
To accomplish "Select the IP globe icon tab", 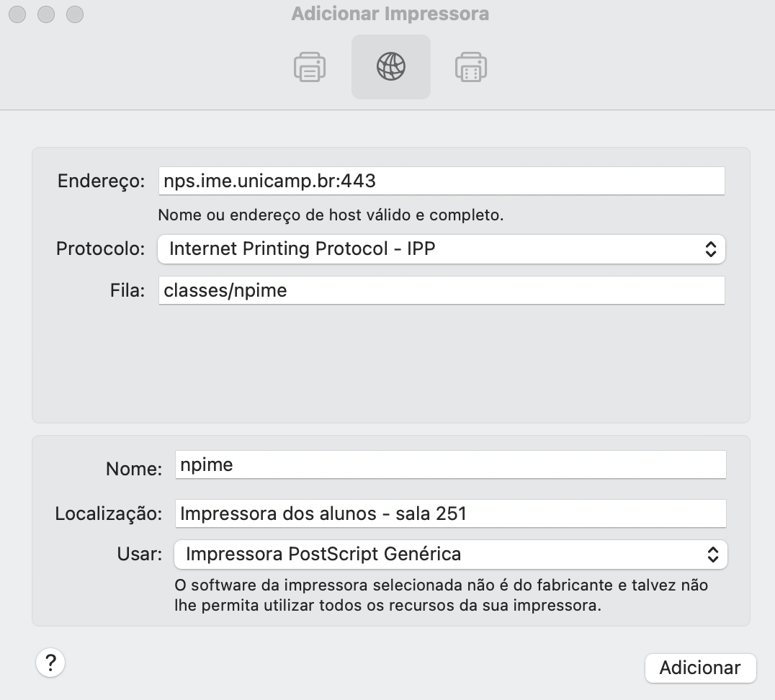I will point(391,67).
